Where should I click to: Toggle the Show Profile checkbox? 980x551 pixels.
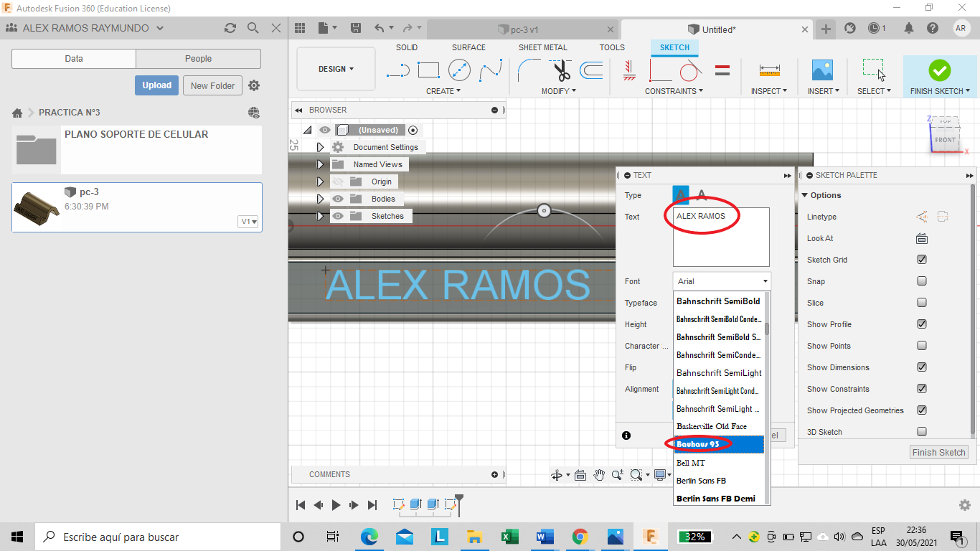922,324
